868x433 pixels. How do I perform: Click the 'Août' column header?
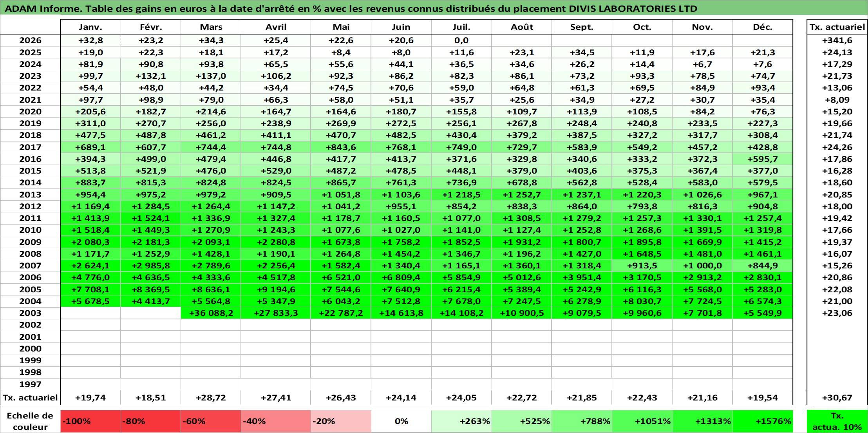point(522,27)
